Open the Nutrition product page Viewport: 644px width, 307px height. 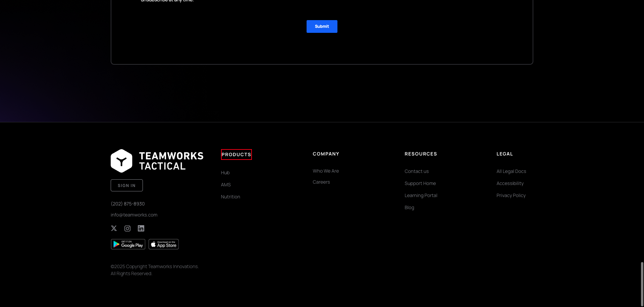pyautogui.click(x=230, y=196)
